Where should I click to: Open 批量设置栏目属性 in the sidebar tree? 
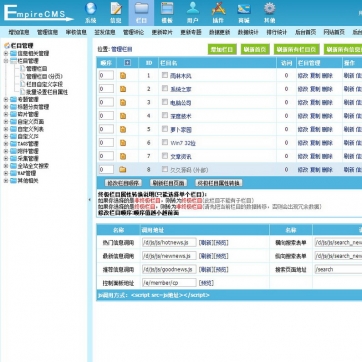click(x=47, y=92)
